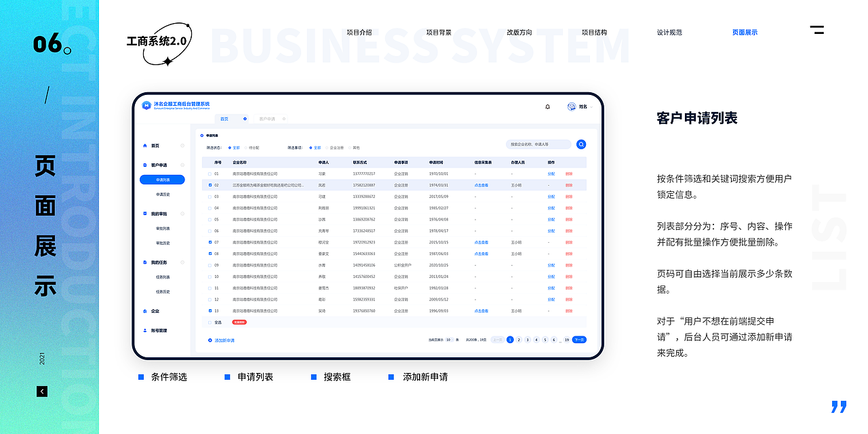Screen dimensions: 868x434
Task: Click the plus icon beside 添加新申请
Action: pos(210,340)
